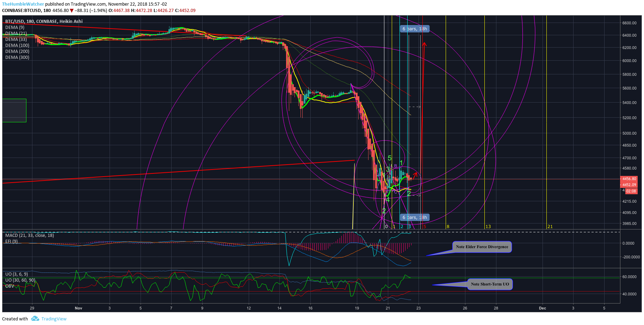Click the MACD (21, 33, close, 18) label
The height and width of the screenshot is (325, 644).
[30, 235]
